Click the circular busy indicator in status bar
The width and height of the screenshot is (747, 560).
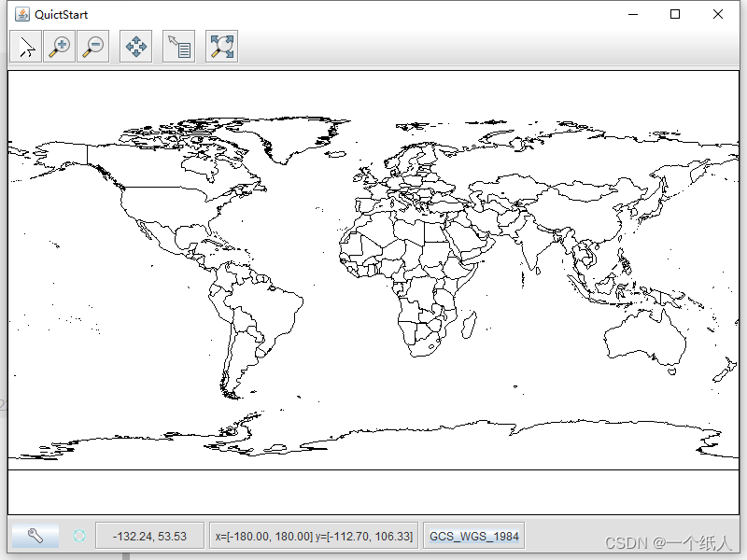[79, 535]
